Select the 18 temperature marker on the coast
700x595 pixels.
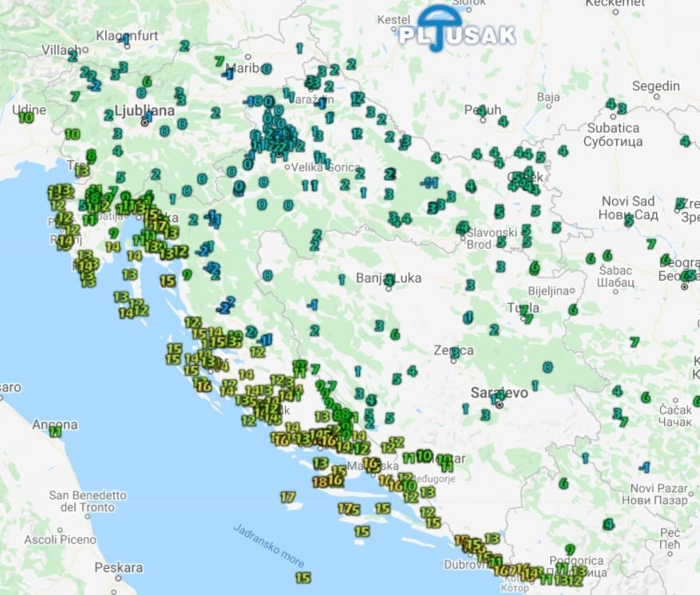[x=319, y=482]
